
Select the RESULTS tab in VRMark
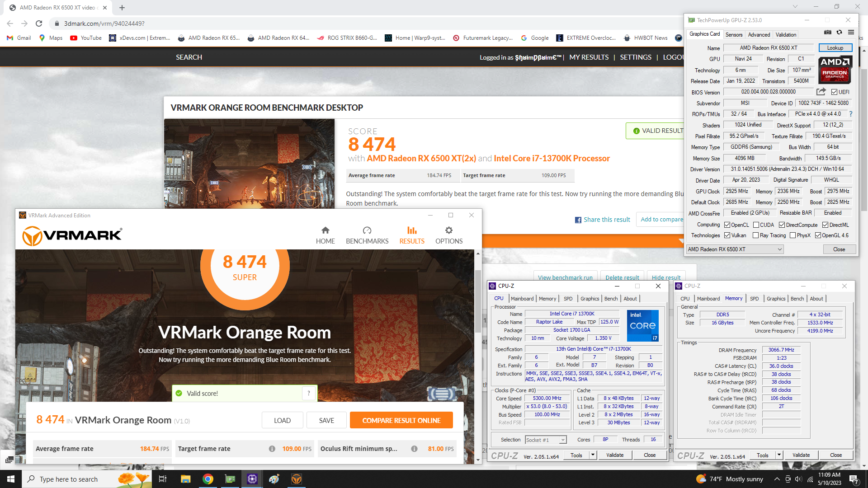412,235
